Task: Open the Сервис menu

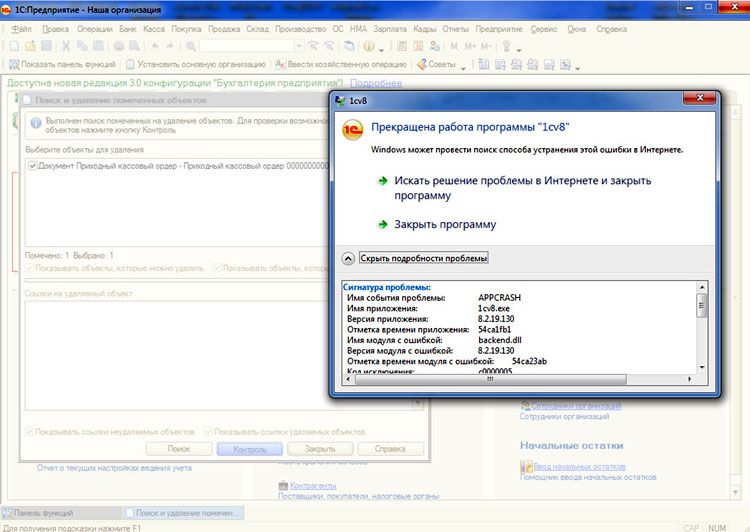Action: point(544,29)
